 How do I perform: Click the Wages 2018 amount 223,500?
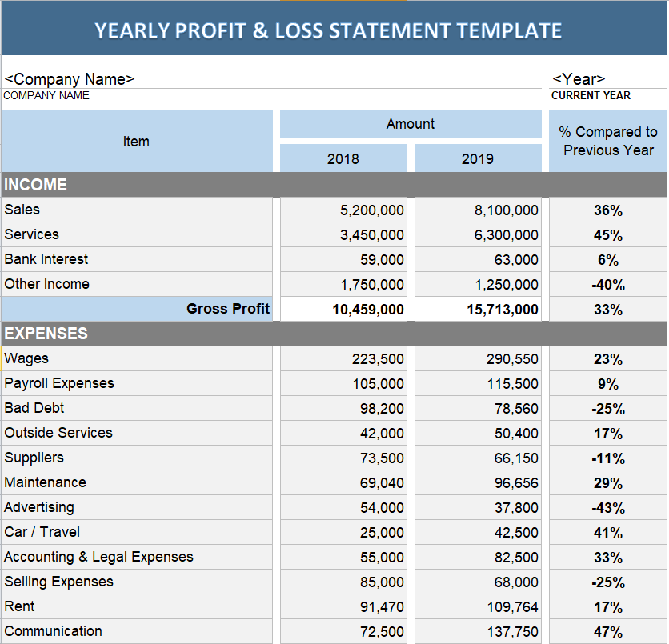[x=343, y=359]
